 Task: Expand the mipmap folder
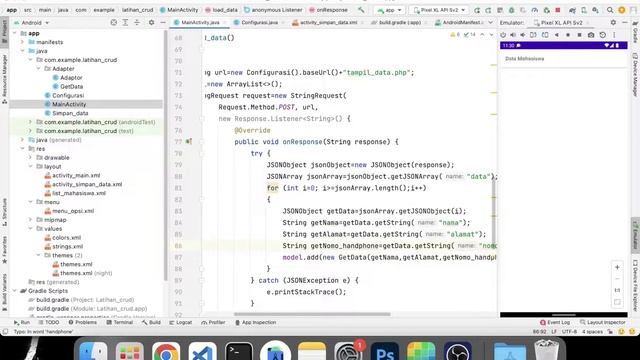(31, 220)
